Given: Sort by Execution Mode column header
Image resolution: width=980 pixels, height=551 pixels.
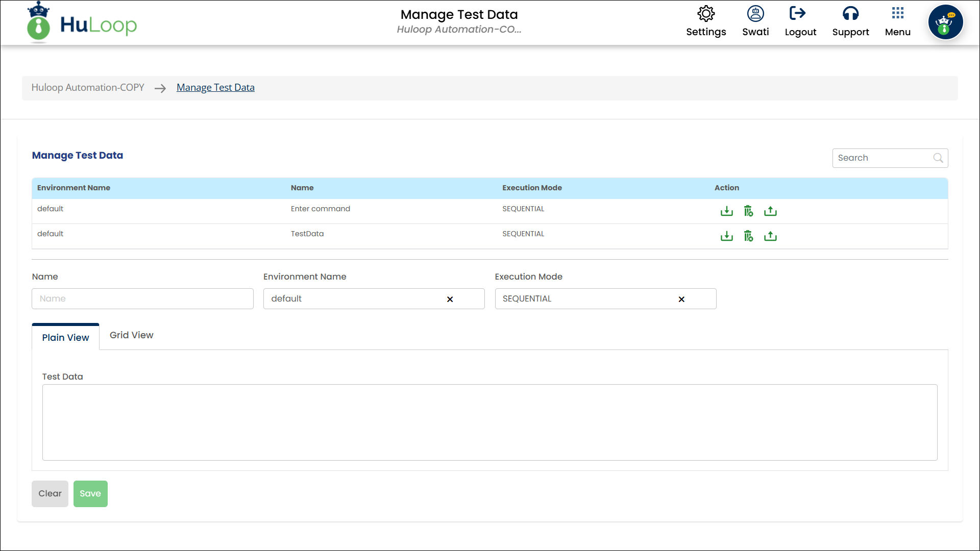Looking at the screenshot, I should coord(532,188).
